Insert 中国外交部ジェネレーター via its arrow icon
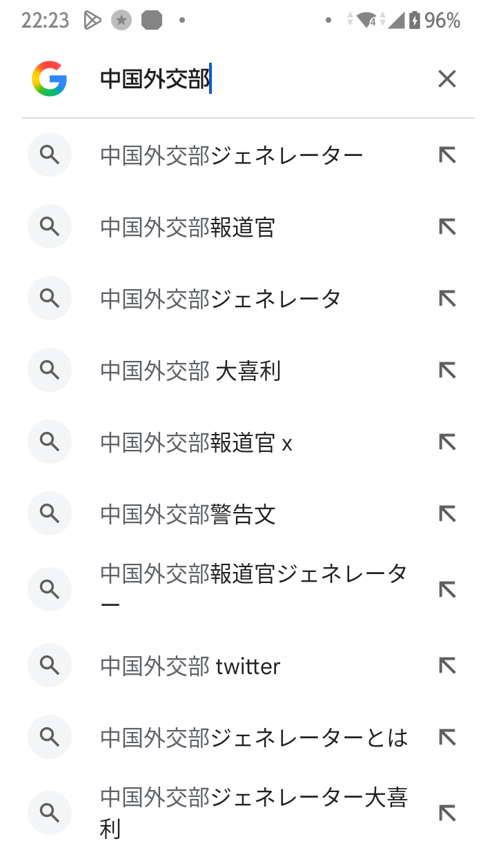Screen dimensions: 492x868 click(447, 156)
